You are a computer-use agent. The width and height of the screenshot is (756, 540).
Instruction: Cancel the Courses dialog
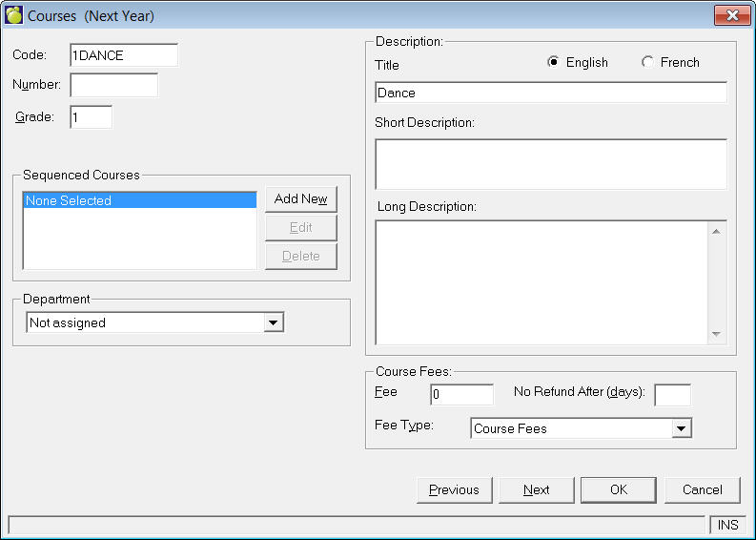[702, 489]
